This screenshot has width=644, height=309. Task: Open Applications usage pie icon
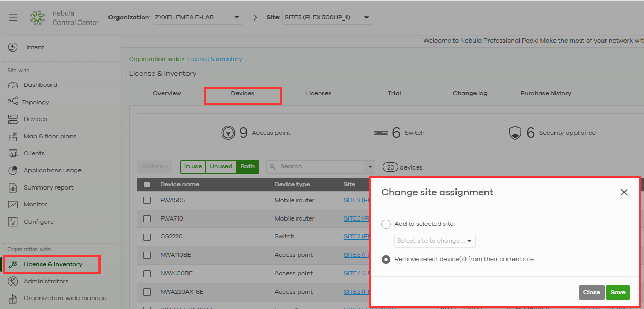[14, 171]
